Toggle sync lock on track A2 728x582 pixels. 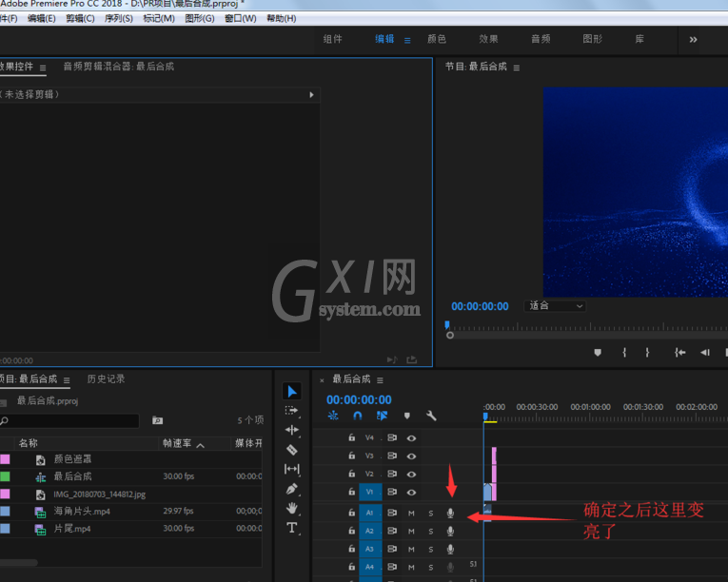[x=392, y=531]
